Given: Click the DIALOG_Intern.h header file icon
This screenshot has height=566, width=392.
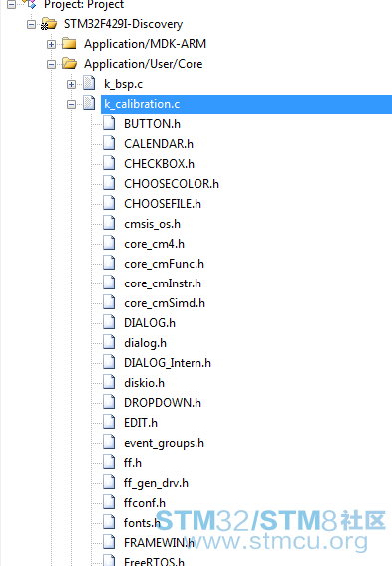Looking at the screenshot, I should 109,362.
